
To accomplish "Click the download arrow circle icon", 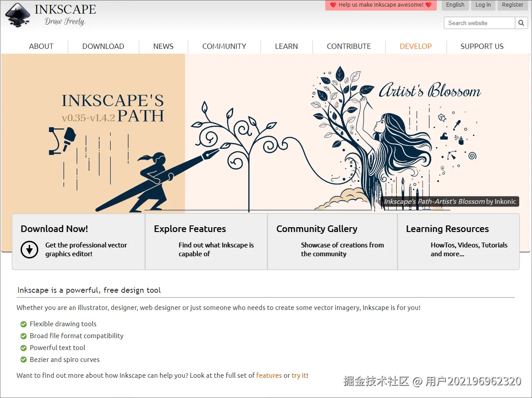I will tap(30, 250).
